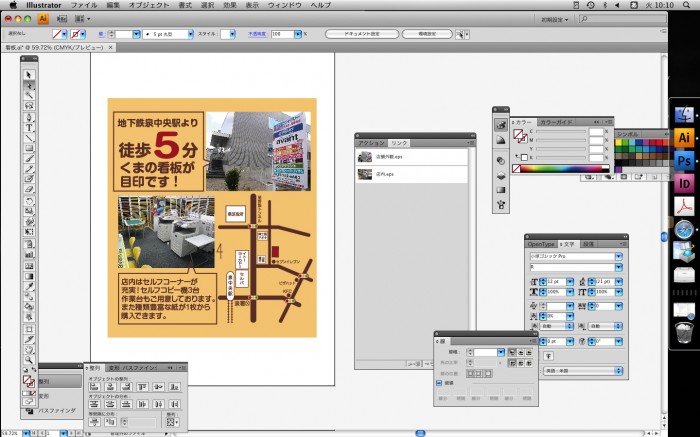Select the Rotate tool
The height and width of the screenshot is (437, 700).
[29, 201]
